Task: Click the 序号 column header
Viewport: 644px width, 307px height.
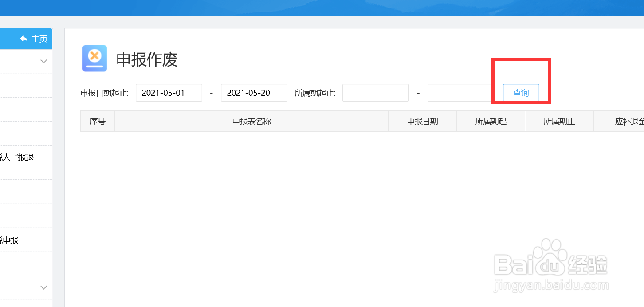Action: [x=97, y=121]
